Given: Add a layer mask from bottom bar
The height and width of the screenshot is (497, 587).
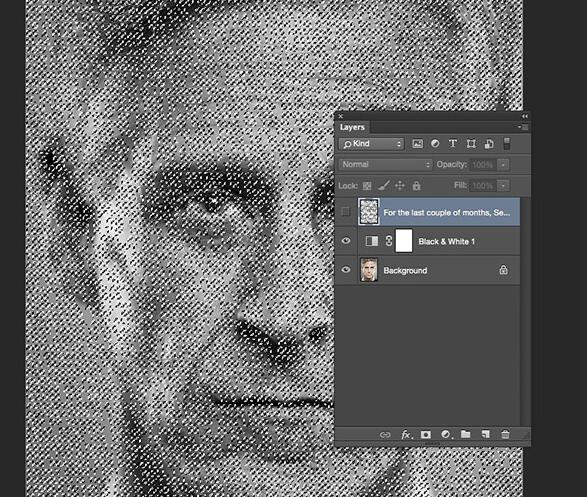Looking at the screenshot, I should pyautogui.click(x=426, y=435).
